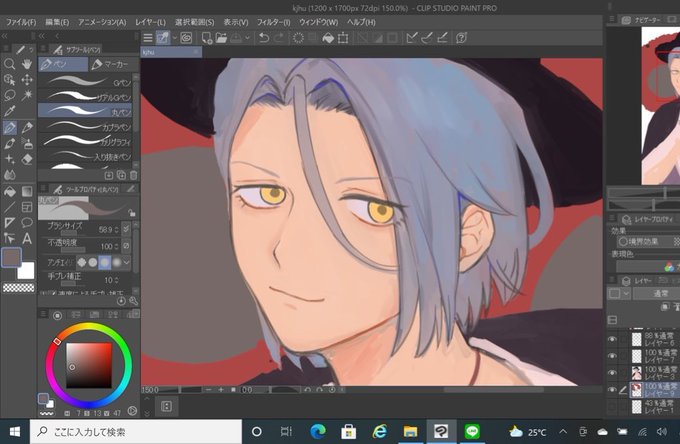Collapse the sub tool palette double chevron
Image resolution: width=680 pixels, height=444 pixels.
(42, 36)
